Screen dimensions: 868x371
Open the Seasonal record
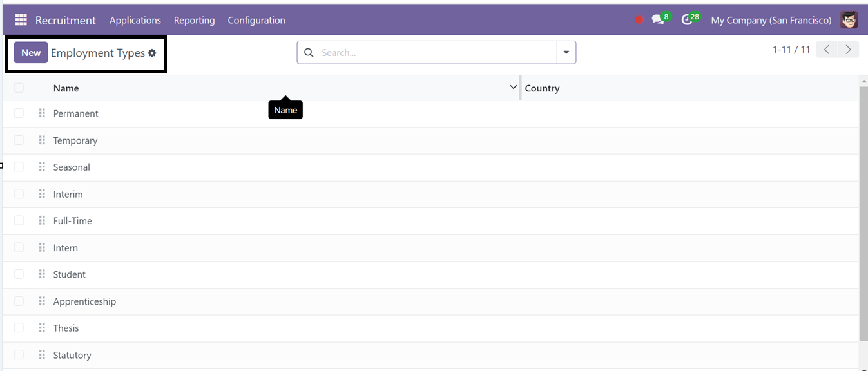click(x=72, y=167)
